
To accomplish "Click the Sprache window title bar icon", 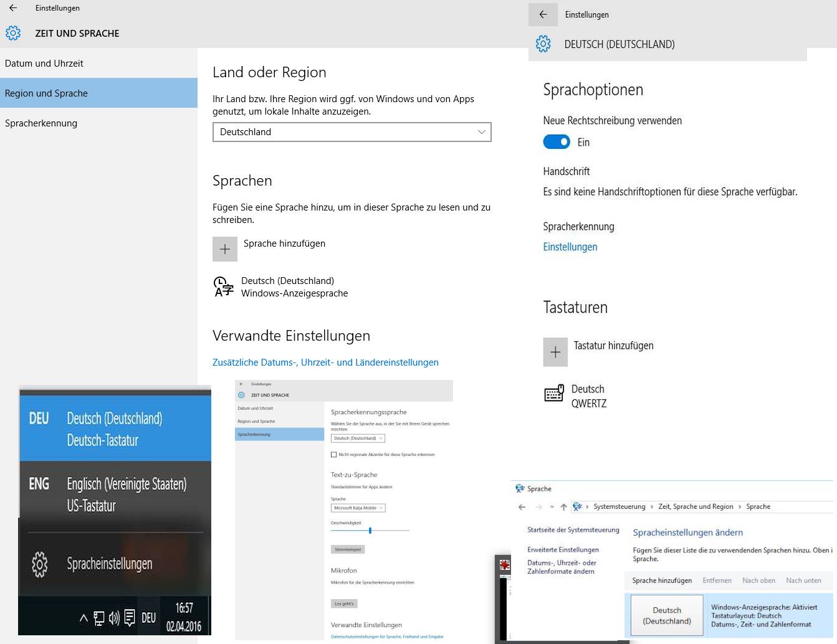I will click(520, 489).
